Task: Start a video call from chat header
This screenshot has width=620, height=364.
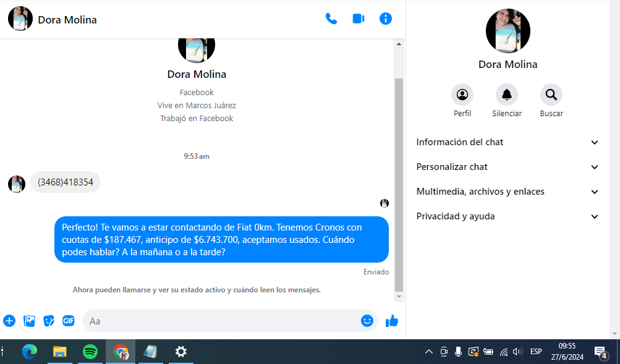Action: pyautogui.click(x=359, y=19)
